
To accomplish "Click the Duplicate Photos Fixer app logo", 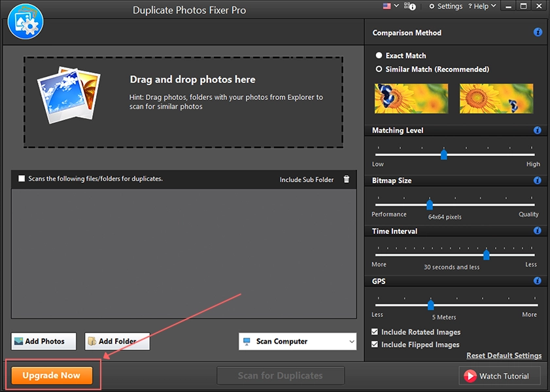I will tap(26, 22).
